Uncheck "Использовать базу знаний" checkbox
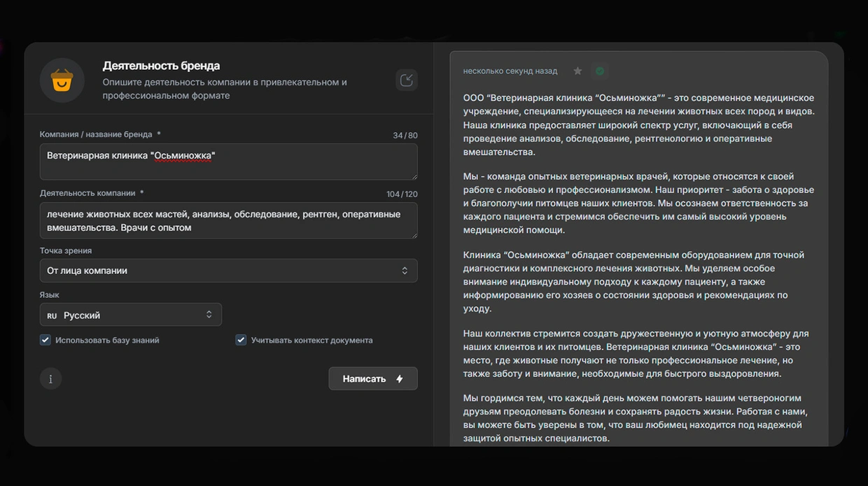 (45, 340)
